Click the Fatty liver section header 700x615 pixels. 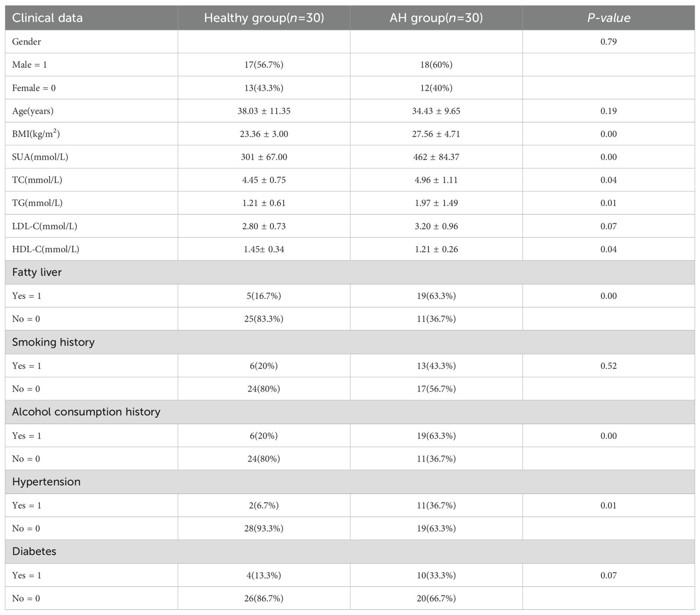tap(37, 272)
